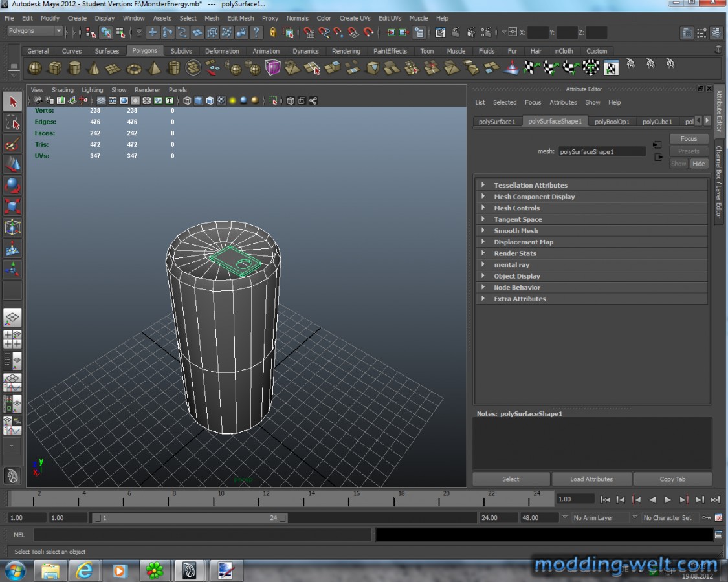Activate the Rotate tool in toolbox
This screenshot has height=582, width=728.
[x=12, y=186]
